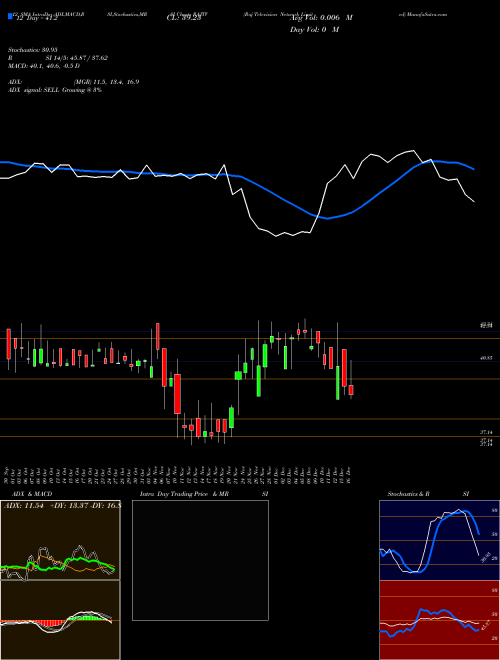Click the last red candlestick

[351, 390]
